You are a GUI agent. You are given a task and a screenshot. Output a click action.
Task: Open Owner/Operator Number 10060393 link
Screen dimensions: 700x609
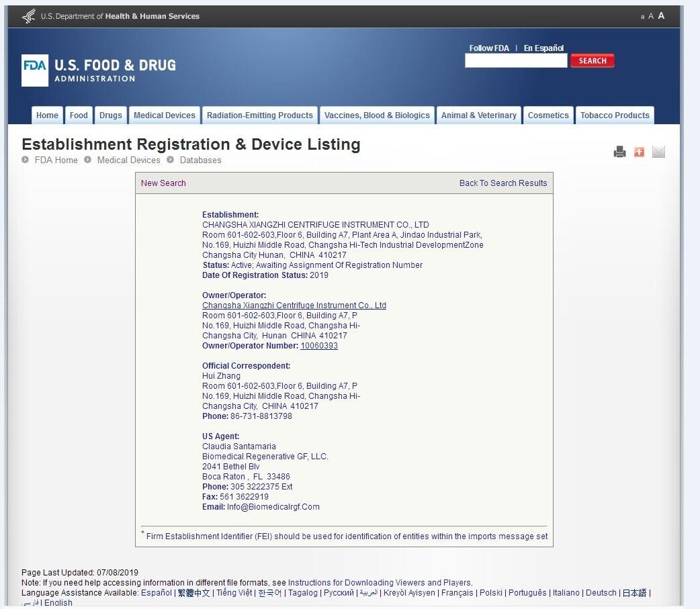point(319,346)
